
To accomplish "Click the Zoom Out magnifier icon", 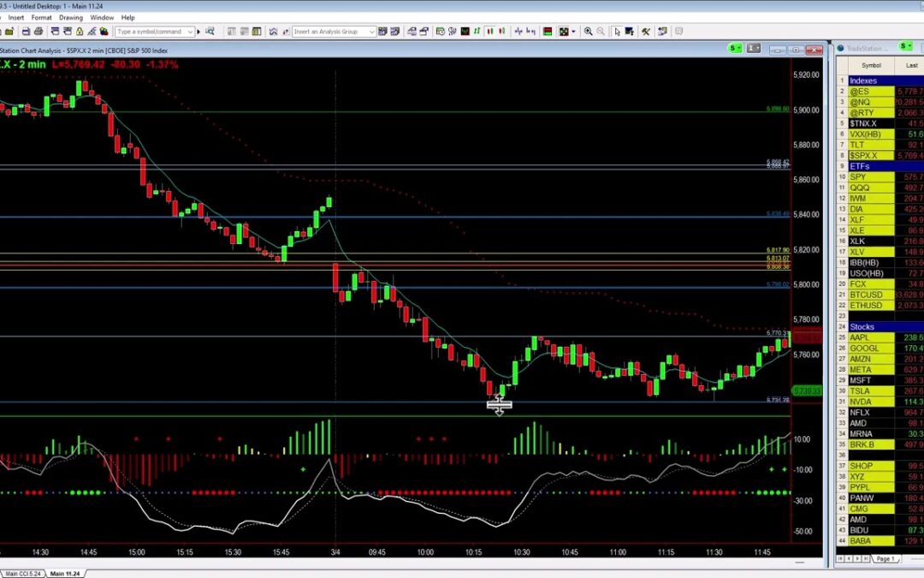I will (601, 32).
